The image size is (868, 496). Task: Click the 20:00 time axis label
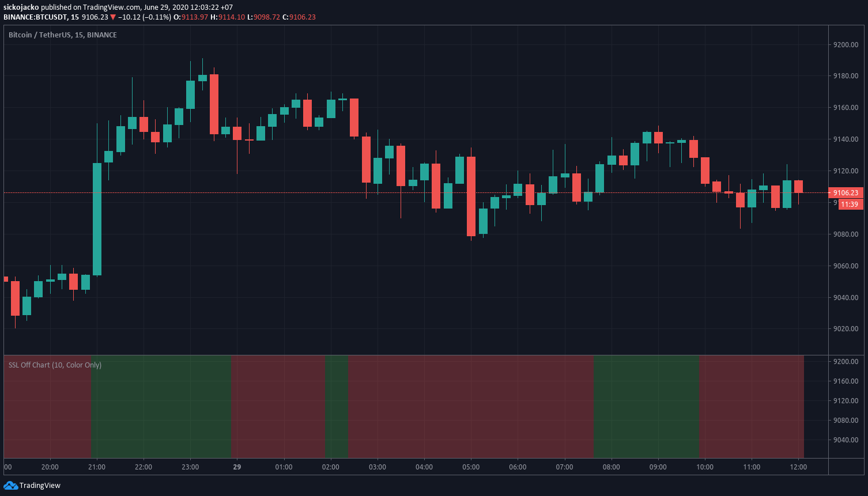click(50, 467)
